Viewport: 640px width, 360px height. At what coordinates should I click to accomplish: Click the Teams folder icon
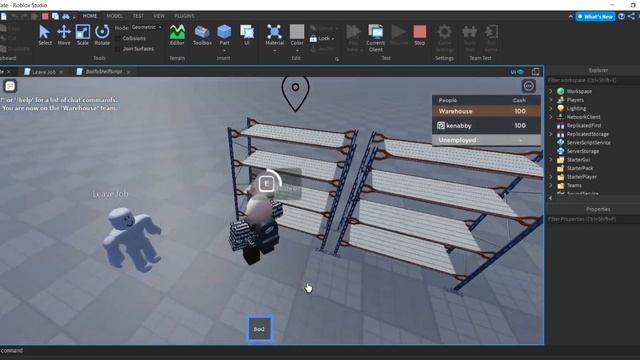(561, 185)
